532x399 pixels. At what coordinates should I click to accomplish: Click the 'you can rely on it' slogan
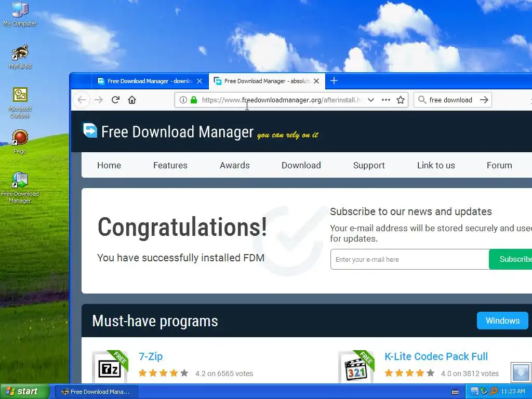pos(288,135)
